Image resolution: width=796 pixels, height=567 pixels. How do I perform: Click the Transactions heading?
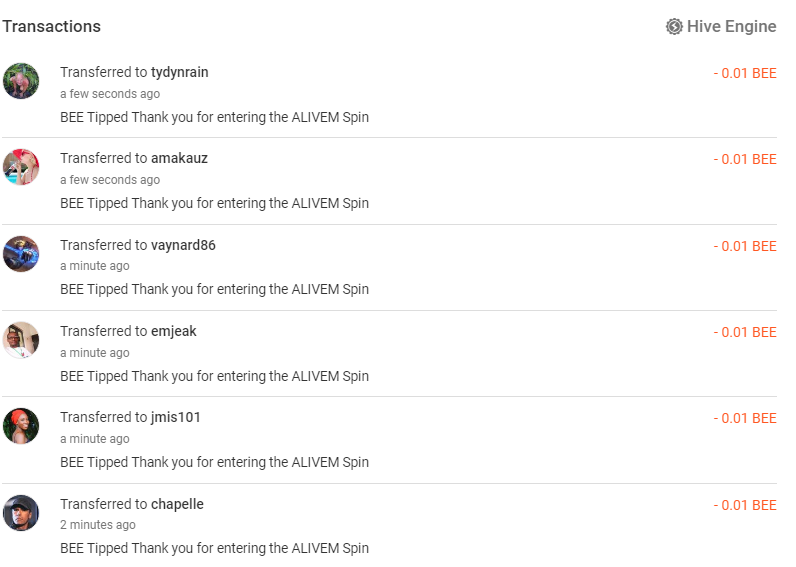[x=51, y=26]
